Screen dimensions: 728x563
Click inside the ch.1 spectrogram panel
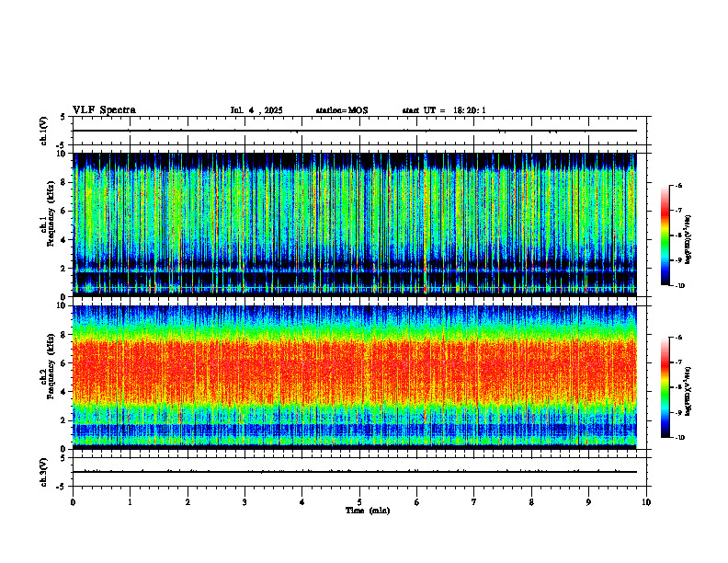pyautogui.click(x=355, y=224)
